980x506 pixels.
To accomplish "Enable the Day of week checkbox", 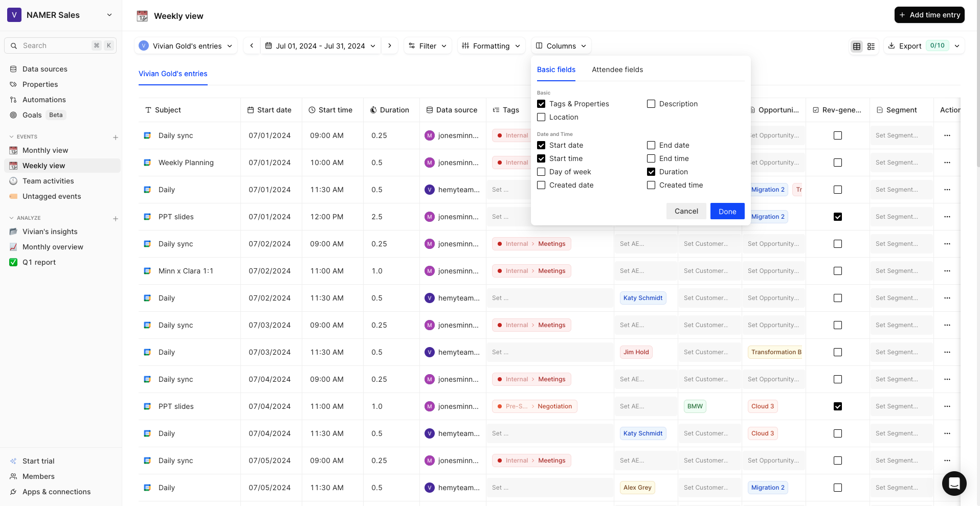I will click(541, 172).
